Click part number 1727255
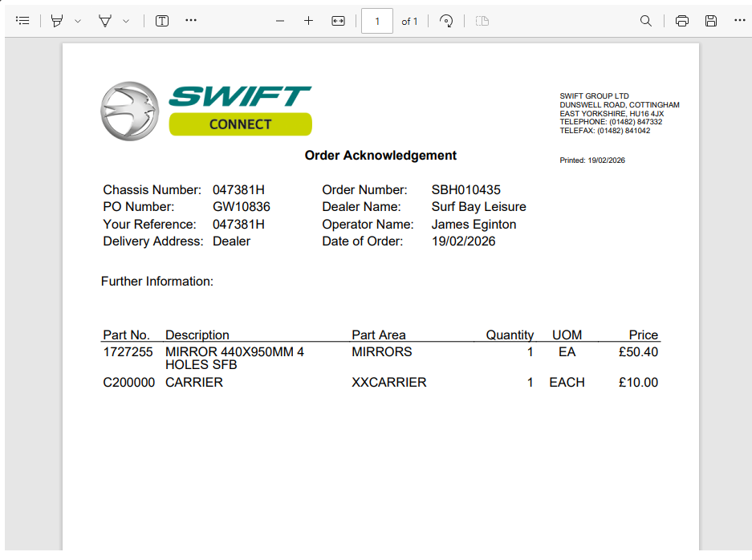The width and height of the screenshot is (752, 560). coord(128,352)
